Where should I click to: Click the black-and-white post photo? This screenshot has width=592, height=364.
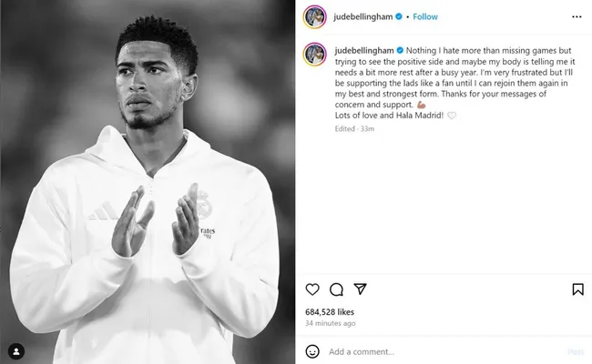[x=148, y=182]
